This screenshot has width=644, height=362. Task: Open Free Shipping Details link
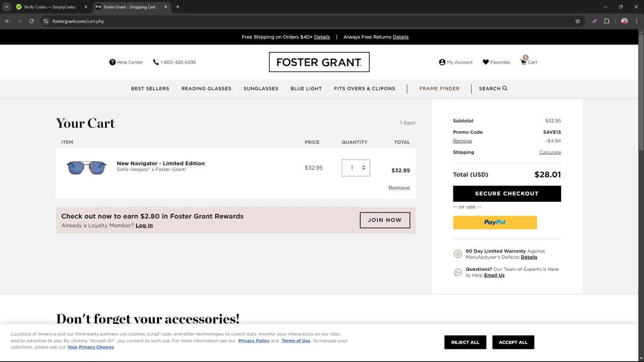point(322,37)
